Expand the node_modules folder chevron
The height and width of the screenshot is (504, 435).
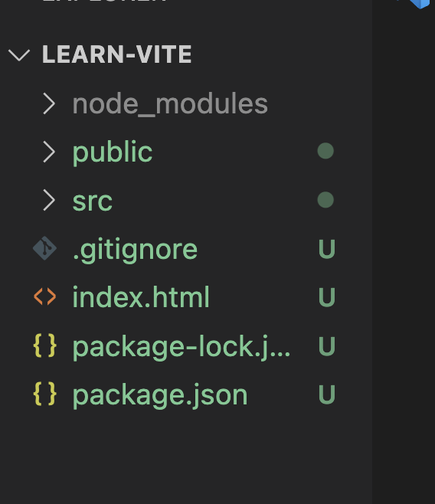[49, 103]
